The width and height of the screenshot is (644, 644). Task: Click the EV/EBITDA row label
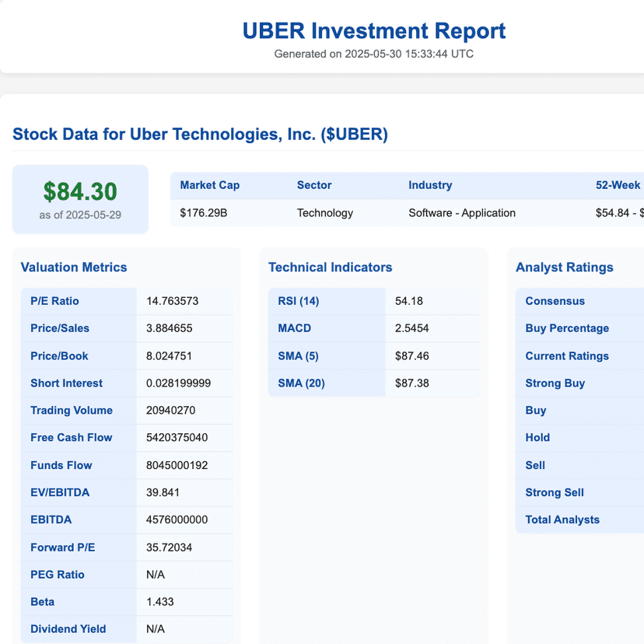[x=61, y=492]
